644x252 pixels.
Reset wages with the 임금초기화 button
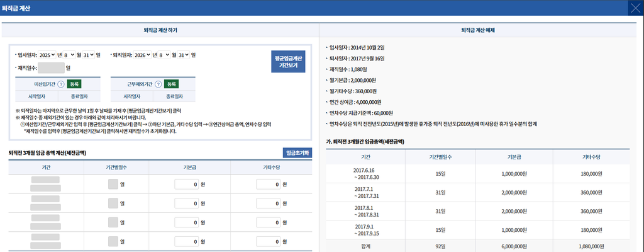[x=297, y=152]
